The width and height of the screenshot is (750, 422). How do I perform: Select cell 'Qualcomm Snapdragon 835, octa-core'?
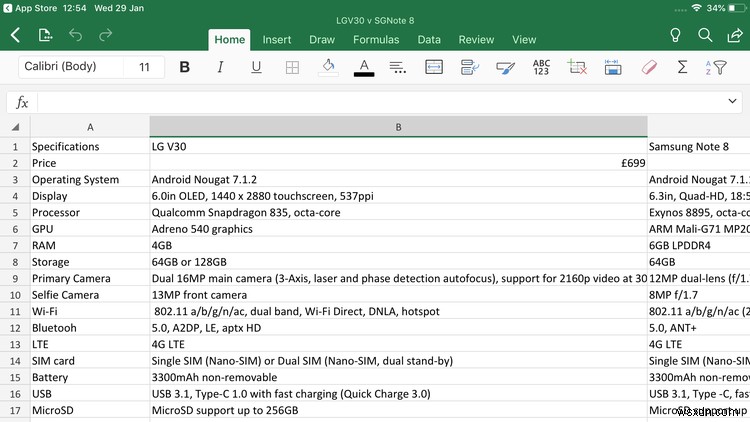(398, 212)
